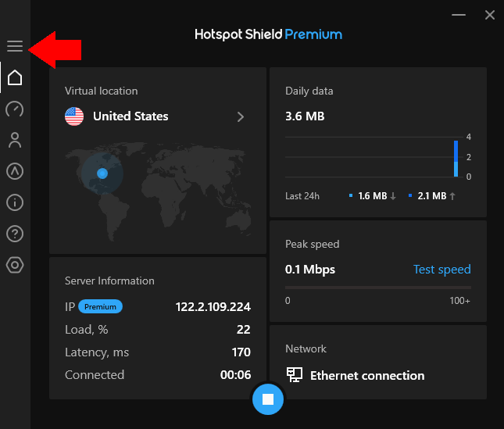The image size is (504, 429).
Task: Click the Hotspot Shield Premium title
Action: click(x=268, y=34)
